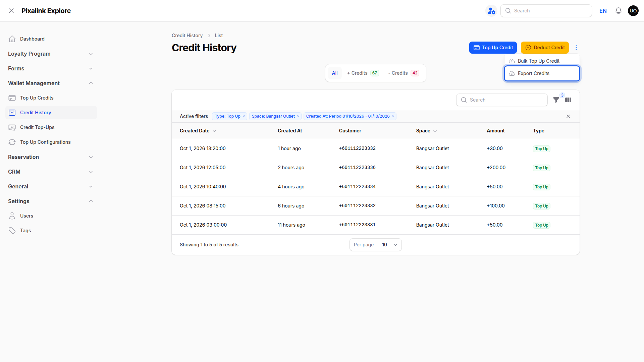Remove the Space: Bangsar Outlet filter

pos(298,116)
